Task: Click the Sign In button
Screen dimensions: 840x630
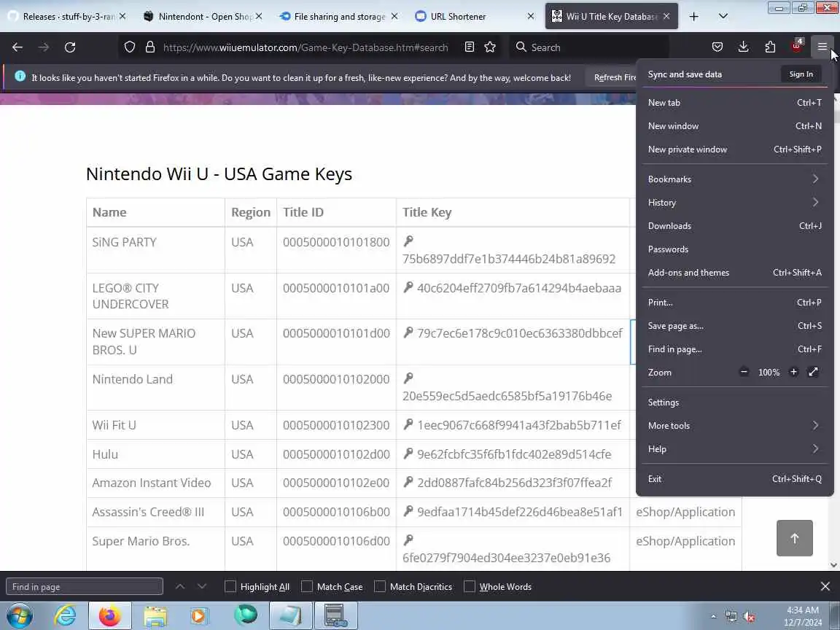Action: [x=801, y=74]
